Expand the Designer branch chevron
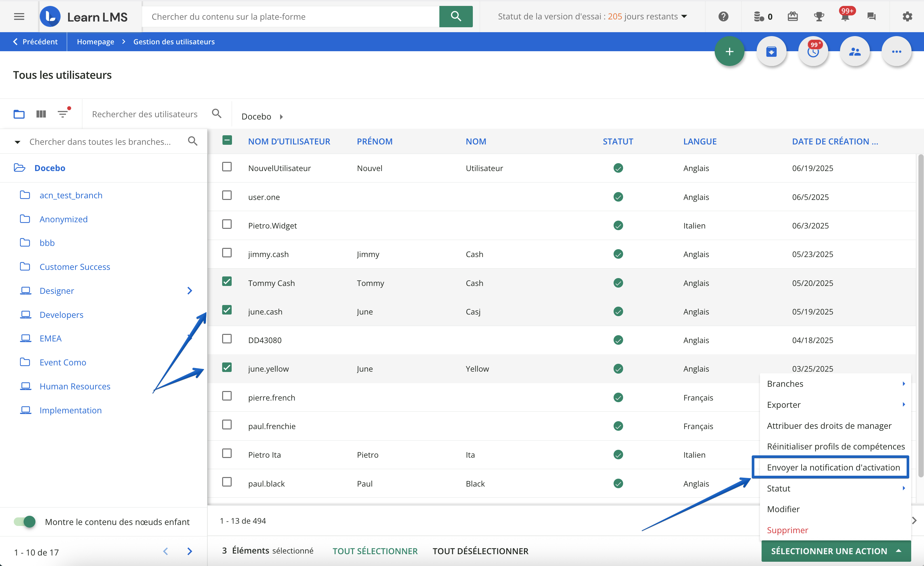The image size is (924, 566). coord(189,291)
